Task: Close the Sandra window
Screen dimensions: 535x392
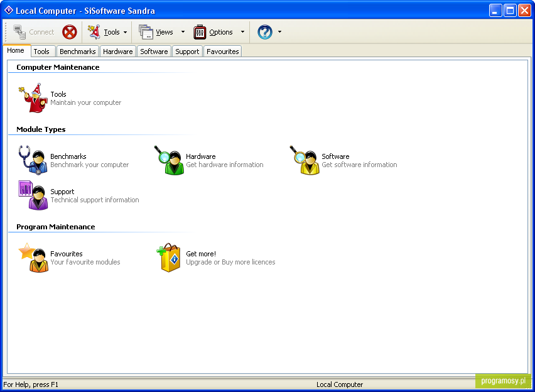Action: tap(524, 10)
